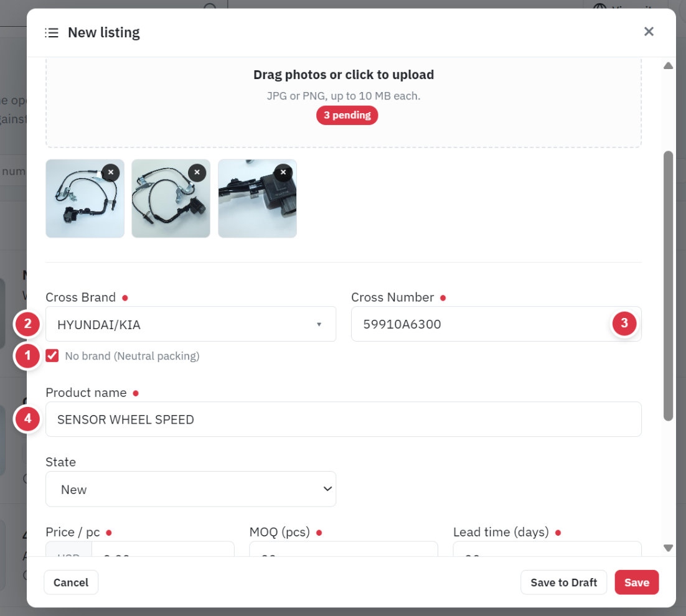Uncheck No brand (Neutral packing)
Viewport: 686px width, 616px height.
coord(52,356)
